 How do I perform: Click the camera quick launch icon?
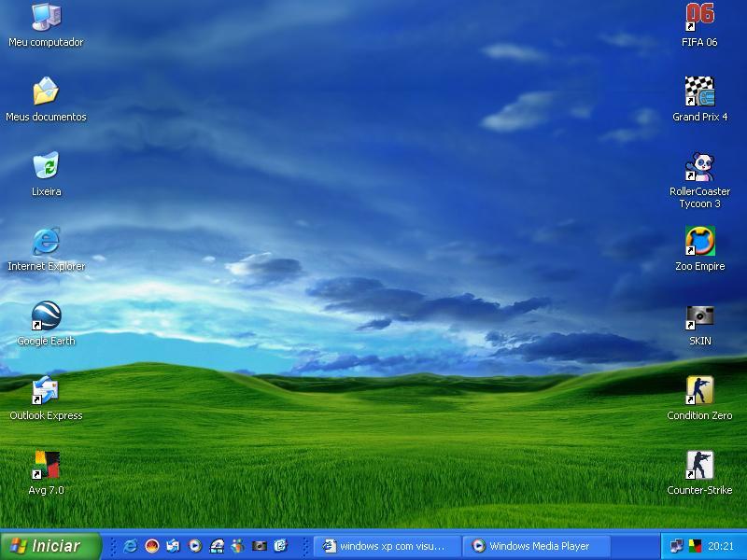(260, 546)
